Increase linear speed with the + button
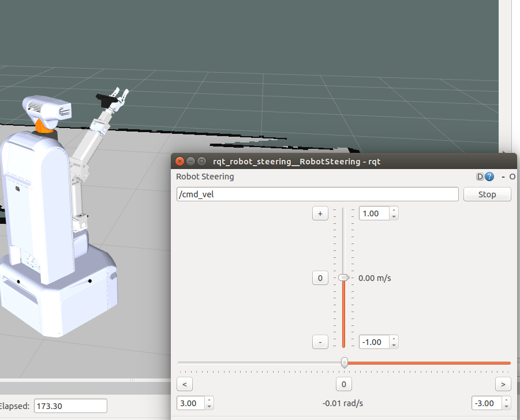Viewport: 520px width, 420px height. tap(320, 213)
